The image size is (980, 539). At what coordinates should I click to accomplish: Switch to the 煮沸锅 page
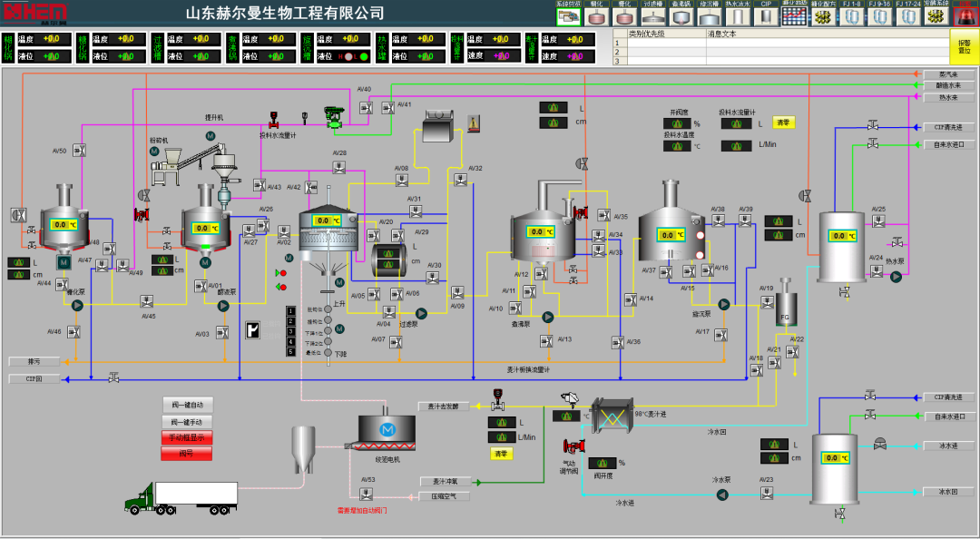(x=681, y=16)
